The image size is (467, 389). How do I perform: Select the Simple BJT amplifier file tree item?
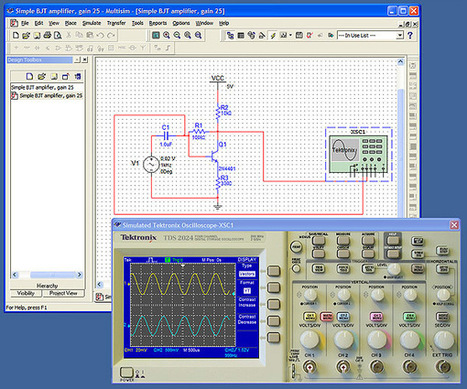(x=47, y=96)
